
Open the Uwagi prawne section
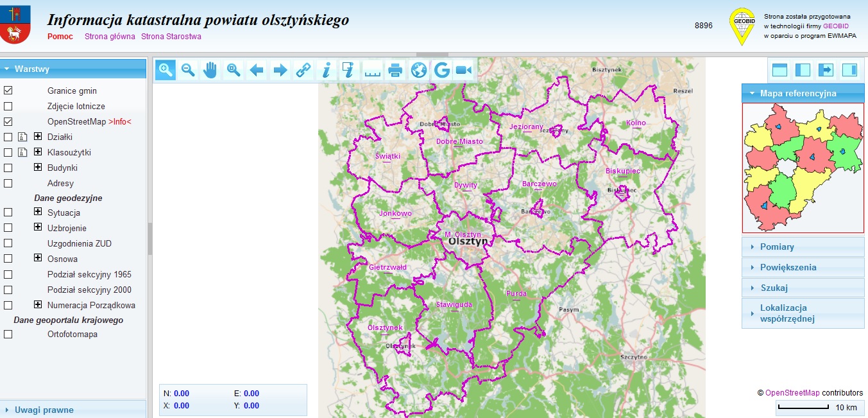[x=44, y=410]
